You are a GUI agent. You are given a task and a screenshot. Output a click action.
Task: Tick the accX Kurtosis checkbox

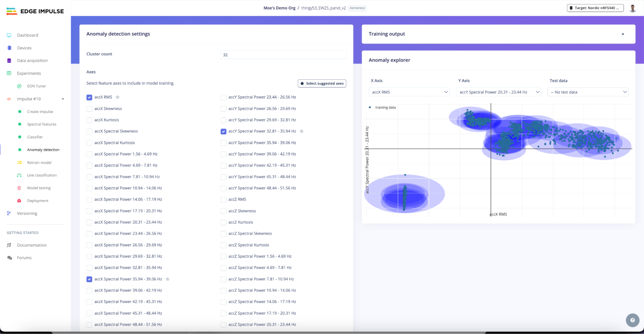89,120
